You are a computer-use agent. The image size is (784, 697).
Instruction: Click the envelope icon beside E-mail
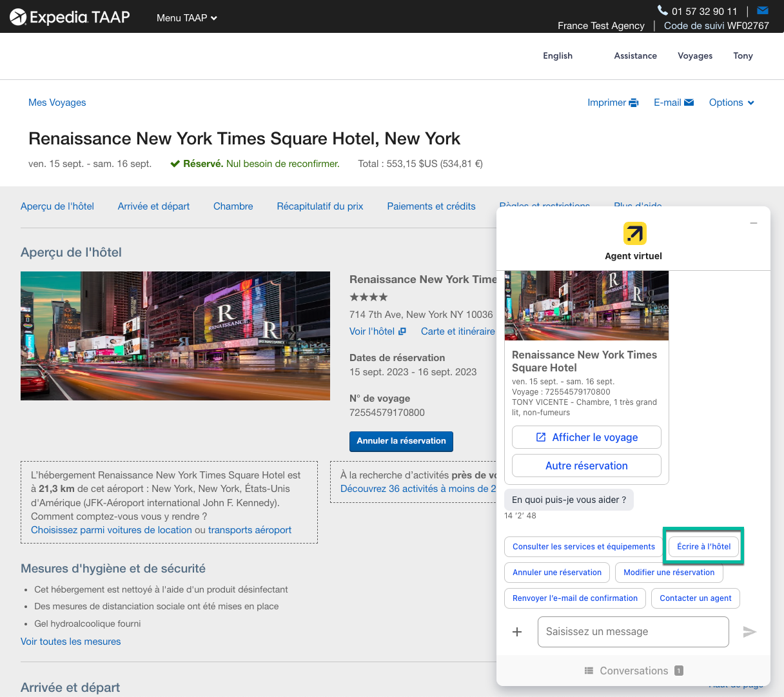(689, 103)
